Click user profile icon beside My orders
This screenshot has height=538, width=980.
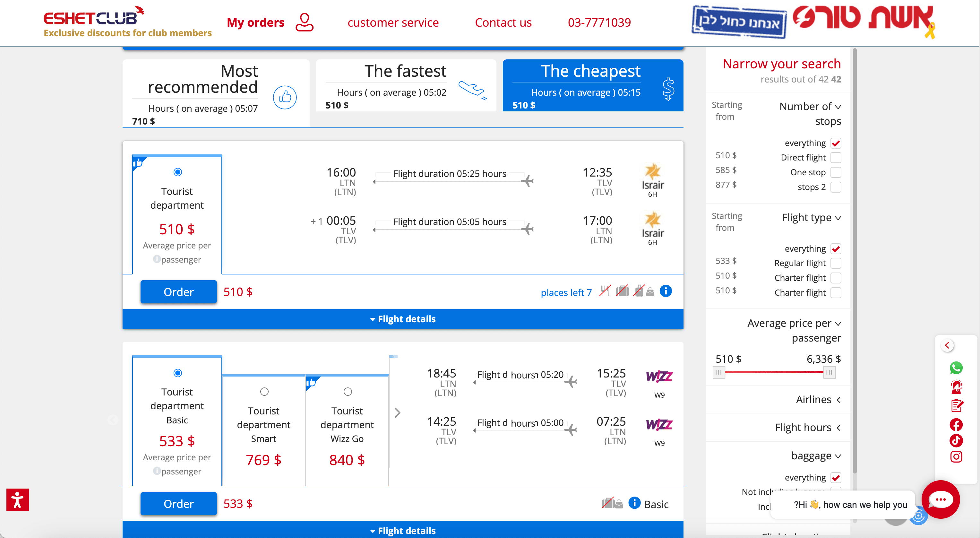click(x=304, y=22)
